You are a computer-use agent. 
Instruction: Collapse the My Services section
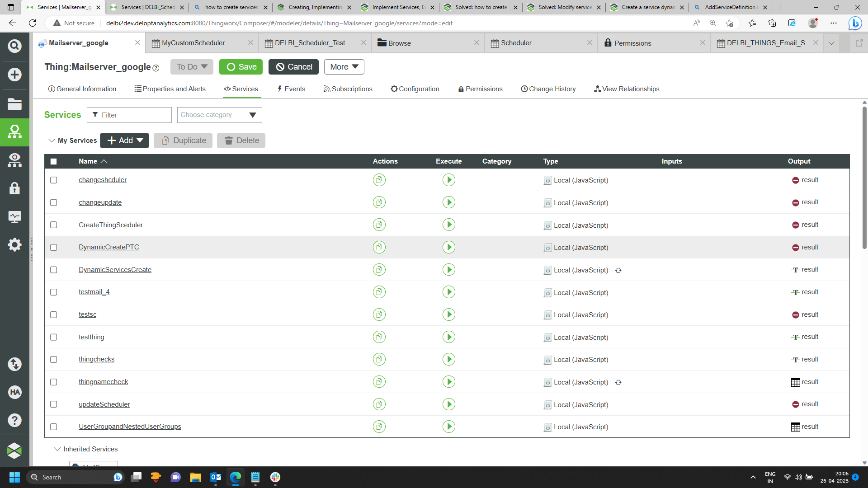point(52,141)
